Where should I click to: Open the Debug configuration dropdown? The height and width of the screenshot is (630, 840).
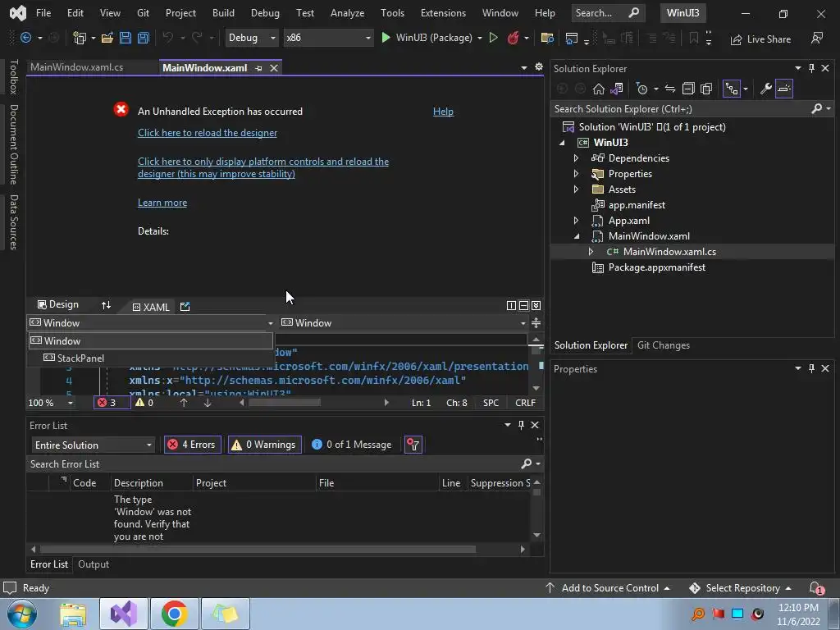coord(251,38)
